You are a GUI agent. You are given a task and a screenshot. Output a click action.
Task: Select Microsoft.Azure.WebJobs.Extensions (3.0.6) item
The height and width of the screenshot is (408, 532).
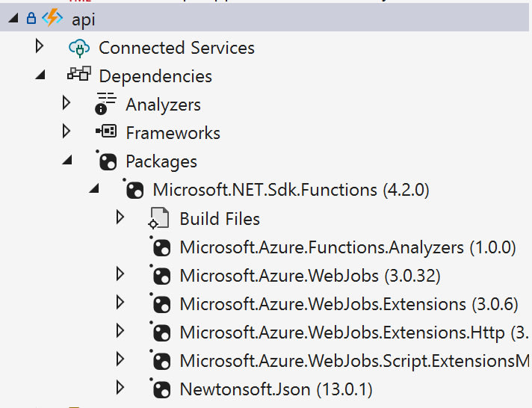click(348, 304)
